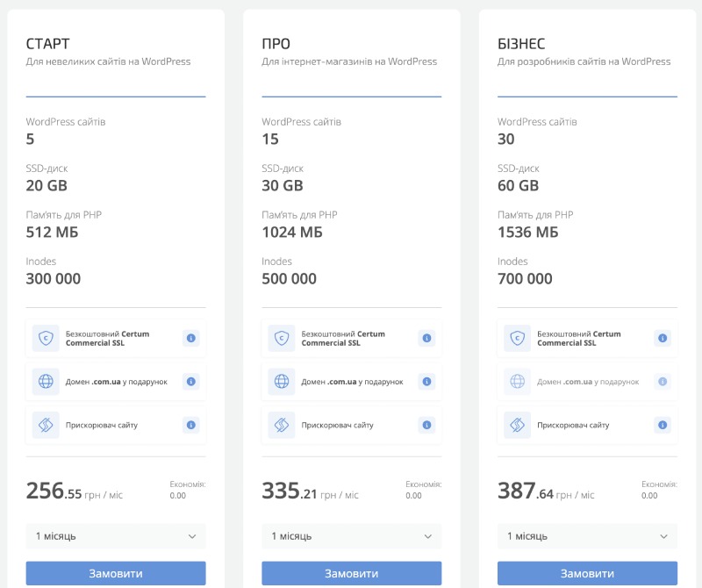Open duration selector dropdown in БІЗНЕС plan
The image size is (702, 588).
(586, 535)
